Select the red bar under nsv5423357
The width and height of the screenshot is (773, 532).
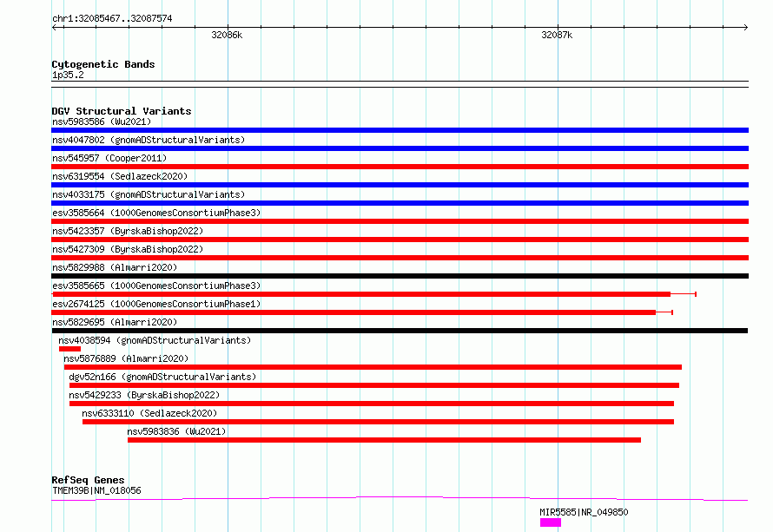click(400, 240)
